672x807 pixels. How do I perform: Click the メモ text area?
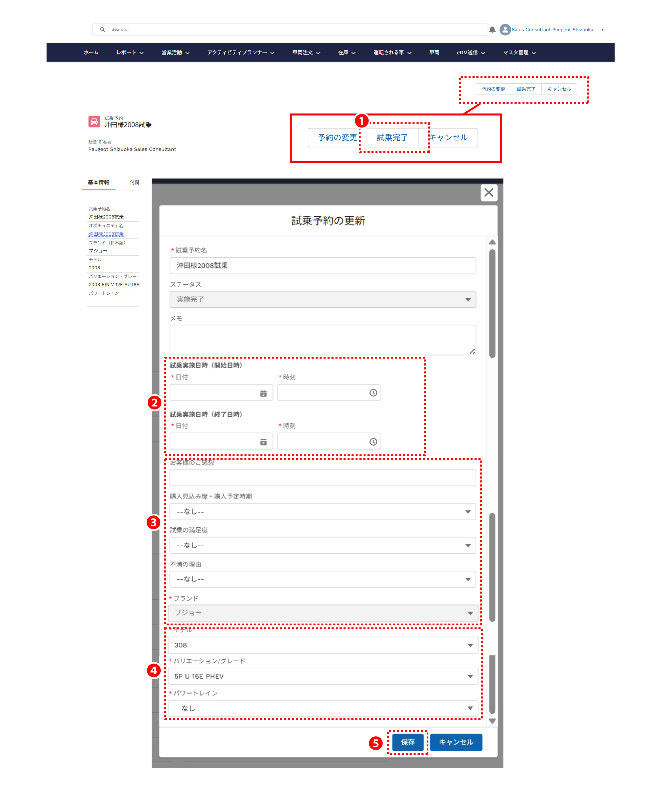[322, 340]
